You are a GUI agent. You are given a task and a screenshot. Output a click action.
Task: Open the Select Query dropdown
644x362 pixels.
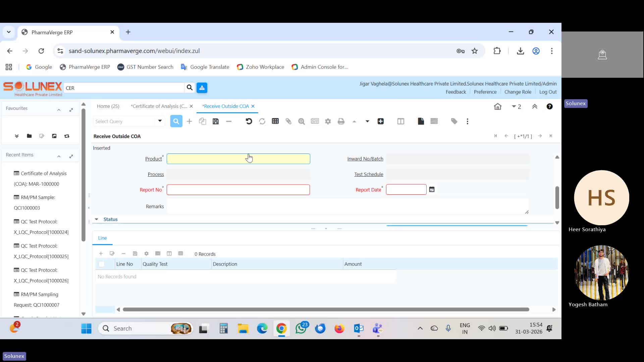(x=160, y=121)
